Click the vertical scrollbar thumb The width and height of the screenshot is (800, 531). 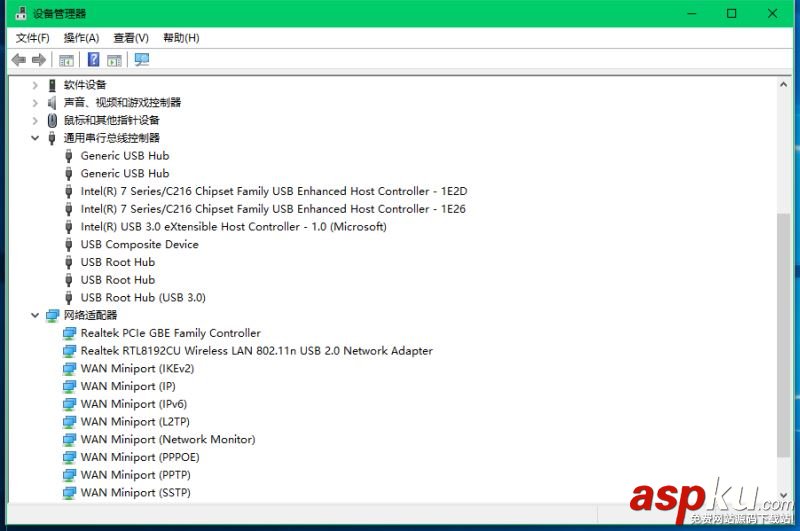(x=784, y=335)
